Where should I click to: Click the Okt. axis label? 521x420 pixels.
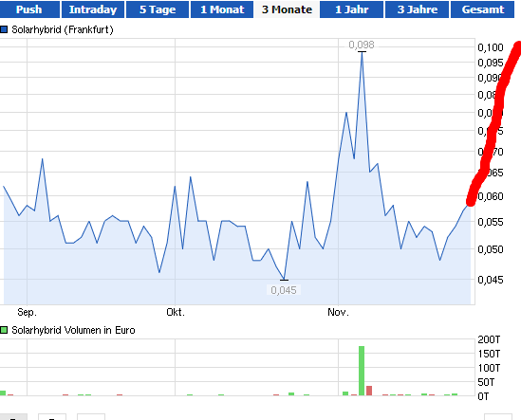176,312
